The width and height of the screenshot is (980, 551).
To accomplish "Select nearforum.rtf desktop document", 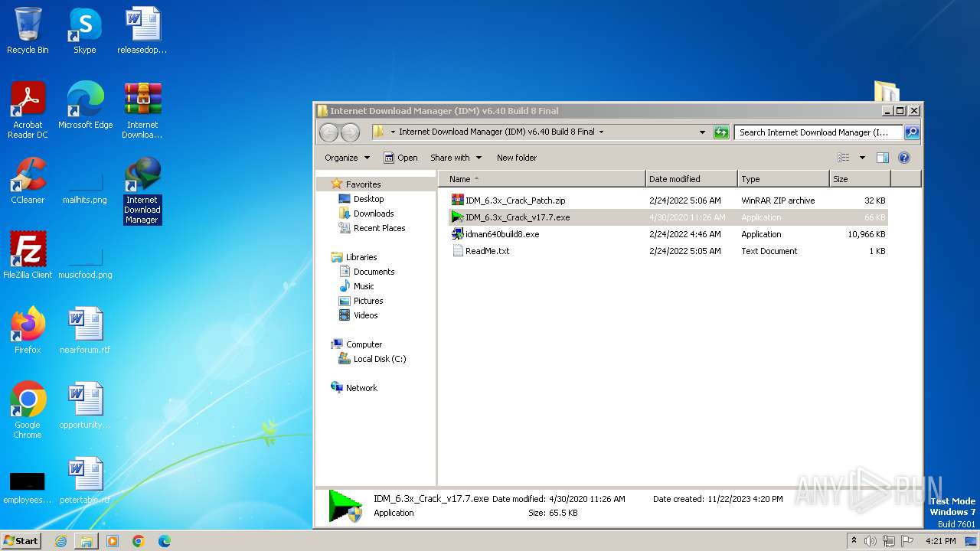I will (85, 331).
